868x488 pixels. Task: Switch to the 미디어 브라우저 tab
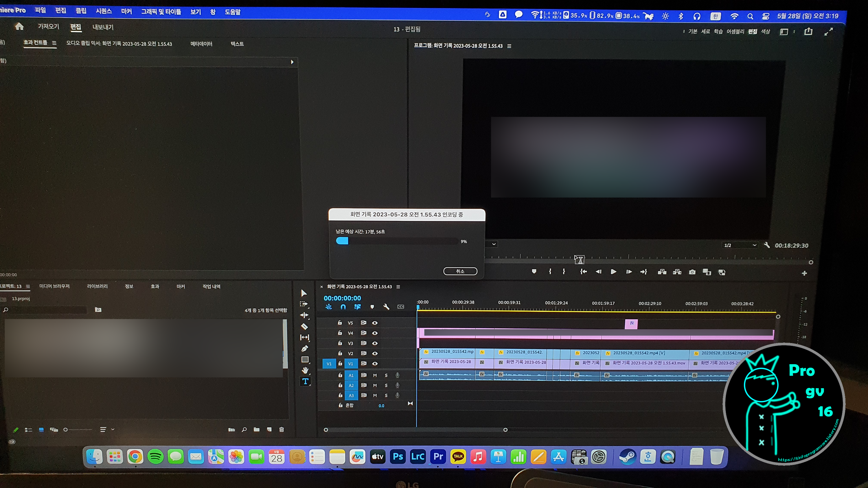(x=54, y=286)
